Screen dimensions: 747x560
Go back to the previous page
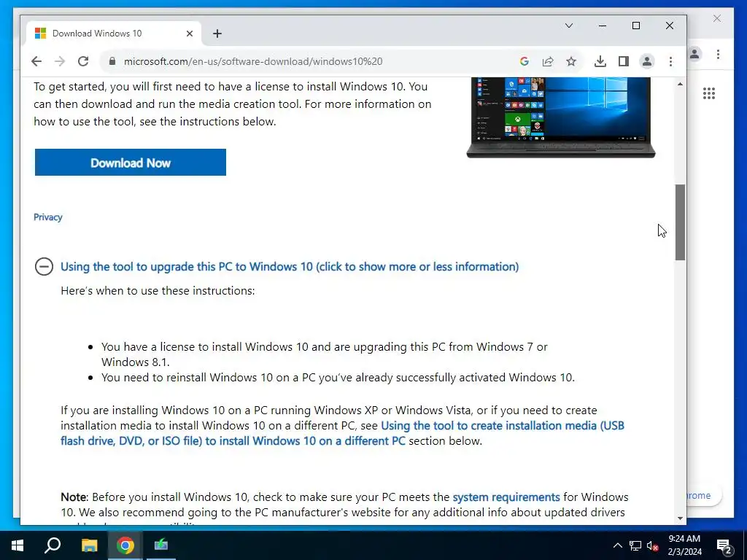tap(36, 61)
